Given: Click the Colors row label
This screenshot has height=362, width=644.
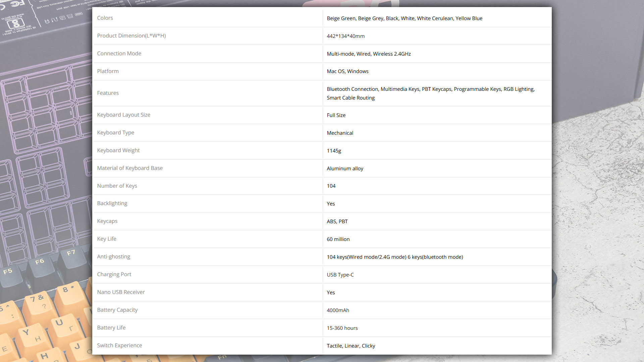Looking at the screenshot, I should 105,18.
